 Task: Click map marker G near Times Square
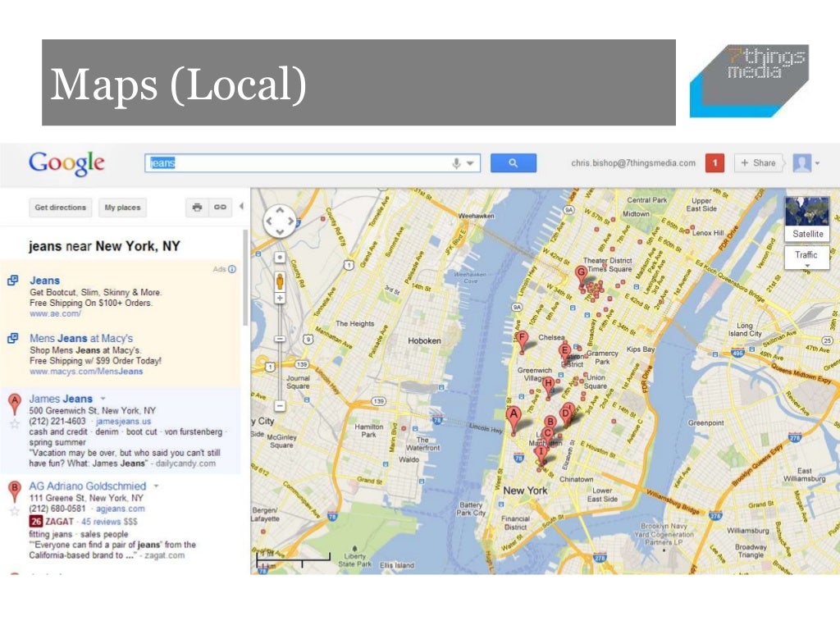581,274
